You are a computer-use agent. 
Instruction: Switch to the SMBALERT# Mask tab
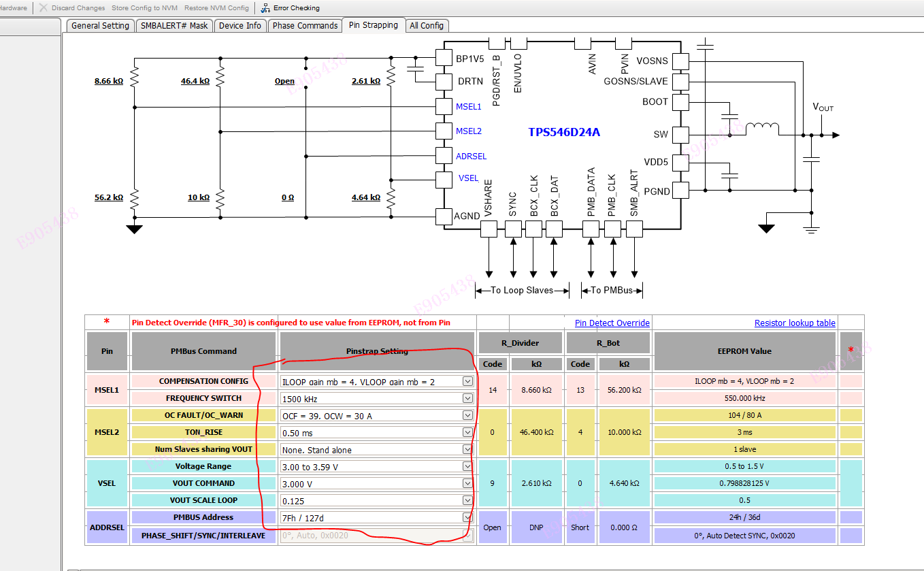click(x=174, y=26)
